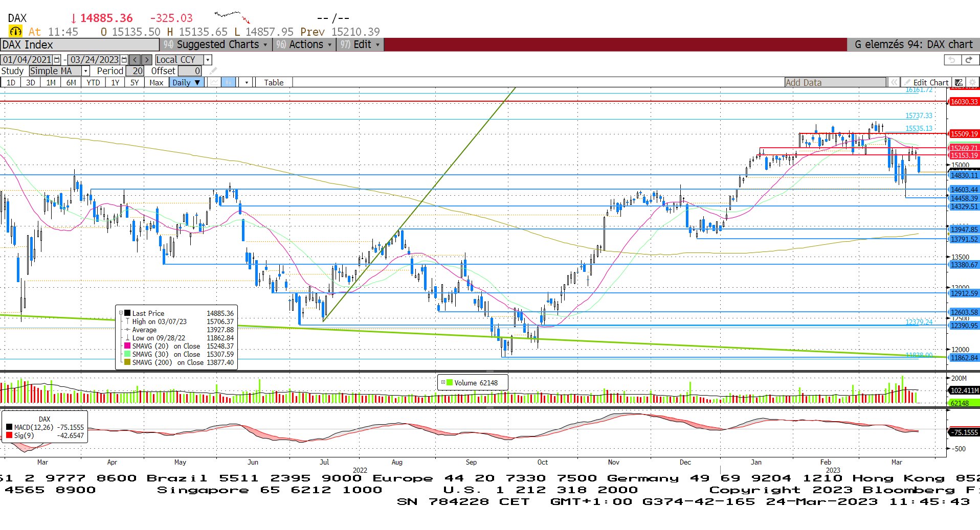Open the chart notes icon next to Edit Chart
The width and height of the screenshot is (980, 530).
click(959, 82)
